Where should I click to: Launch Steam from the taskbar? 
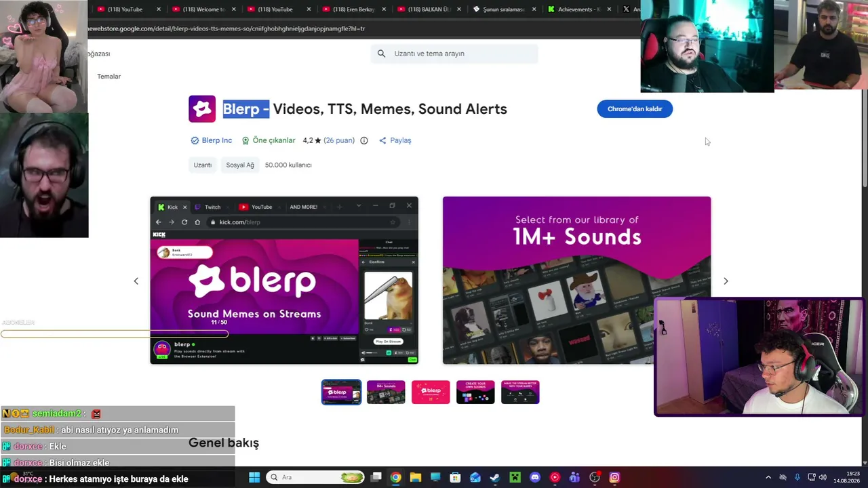[x=495, y=478]
